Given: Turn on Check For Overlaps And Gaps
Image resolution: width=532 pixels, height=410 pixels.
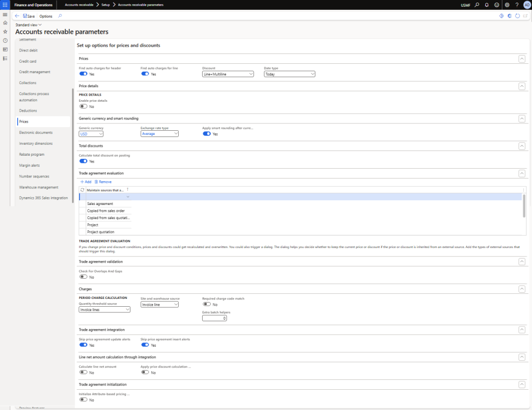Looking at the screenshot, I should point(83,277).
